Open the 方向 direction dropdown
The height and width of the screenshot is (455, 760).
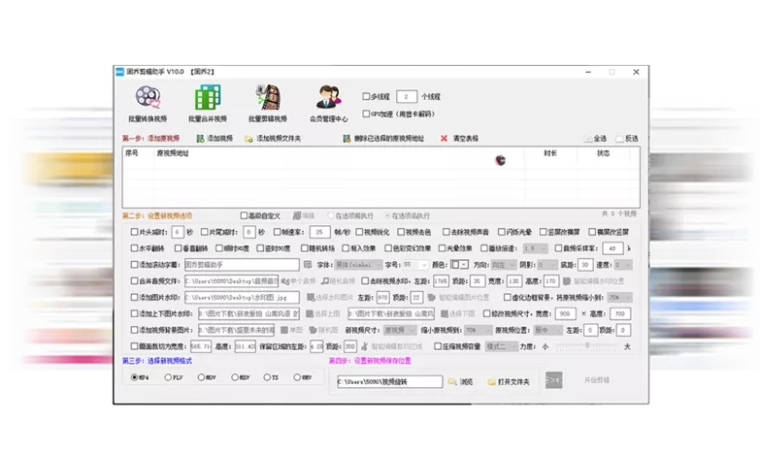[504, 265]
